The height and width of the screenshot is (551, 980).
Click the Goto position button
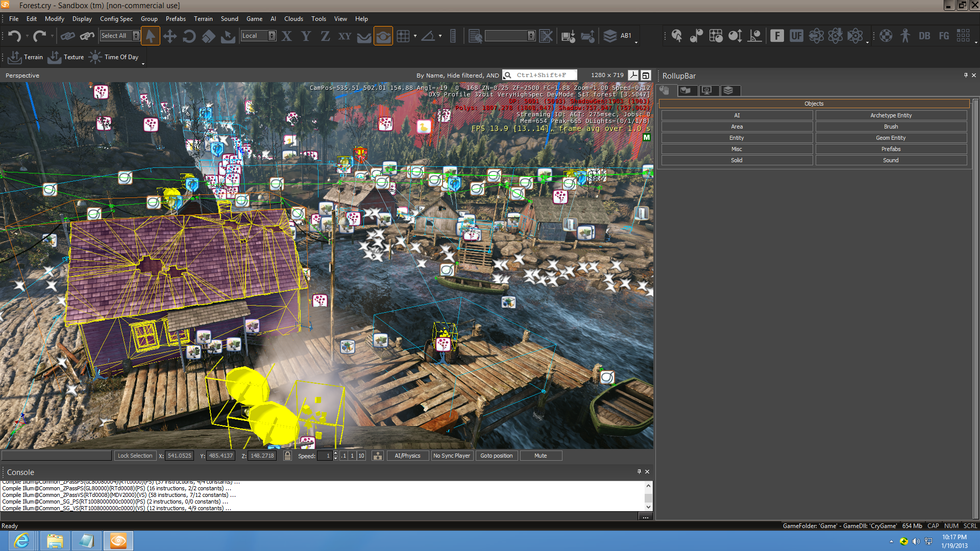pos(496,456)
